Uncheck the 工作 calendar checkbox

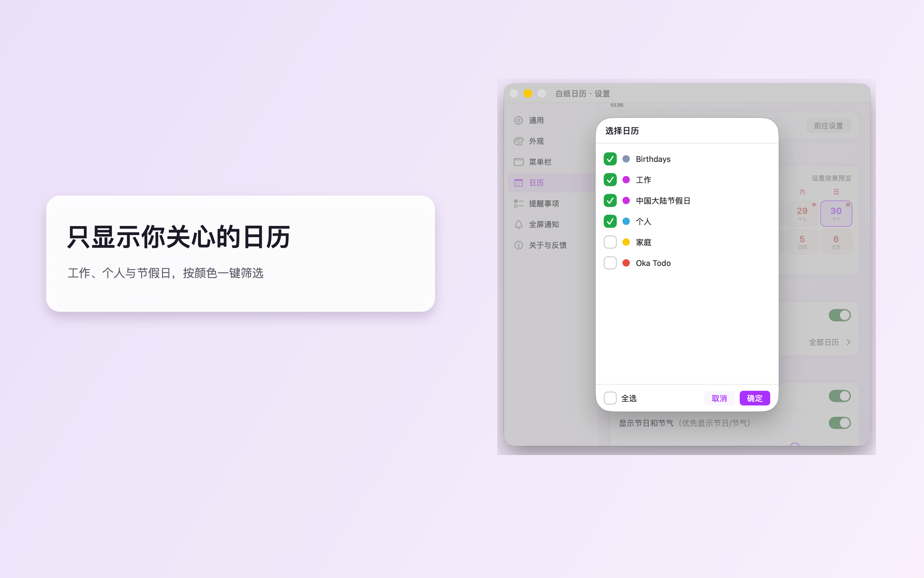[x=610, y=180]
